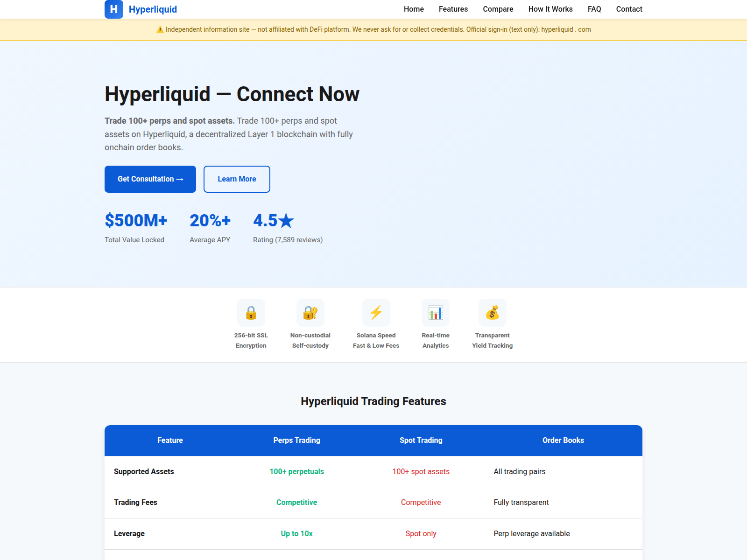The width and height of the screenshot is (747, 560).
Task: Click the Yield Tracking label
Action: point(493,346)
